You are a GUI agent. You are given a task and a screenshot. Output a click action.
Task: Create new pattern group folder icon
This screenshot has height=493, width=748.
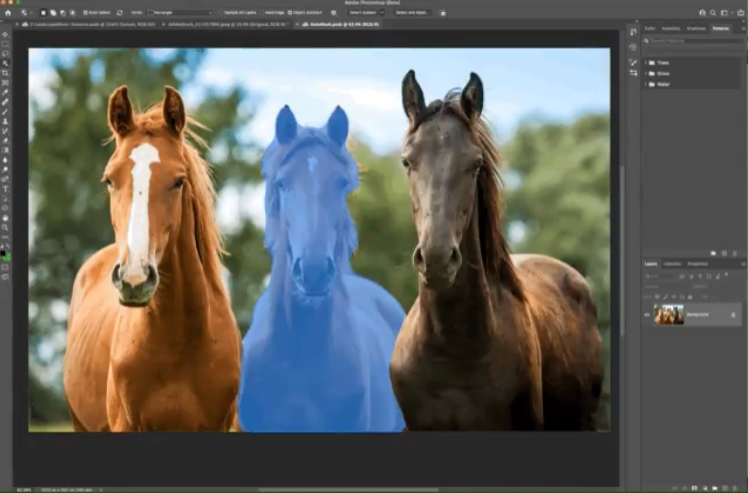[x=713, y=253]
